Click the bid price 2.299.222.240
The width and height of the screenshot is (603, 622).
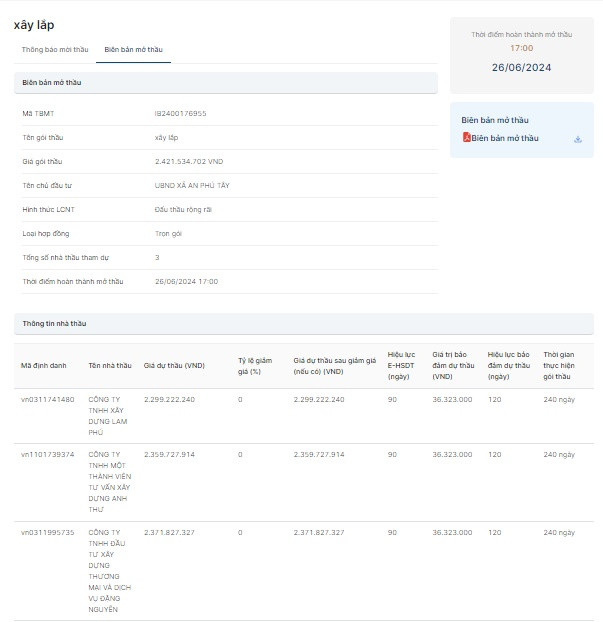(169, 399)
